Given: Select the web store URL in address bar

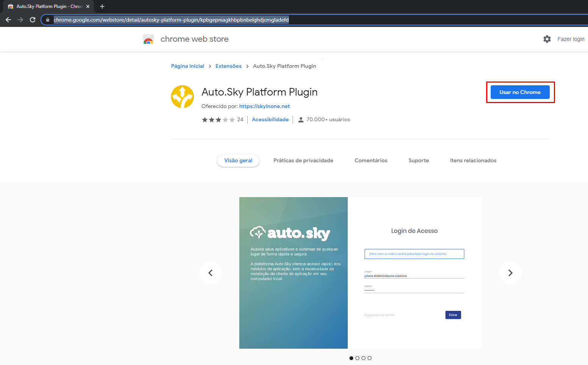Looking at the screenshot, I should click(171, 20).
